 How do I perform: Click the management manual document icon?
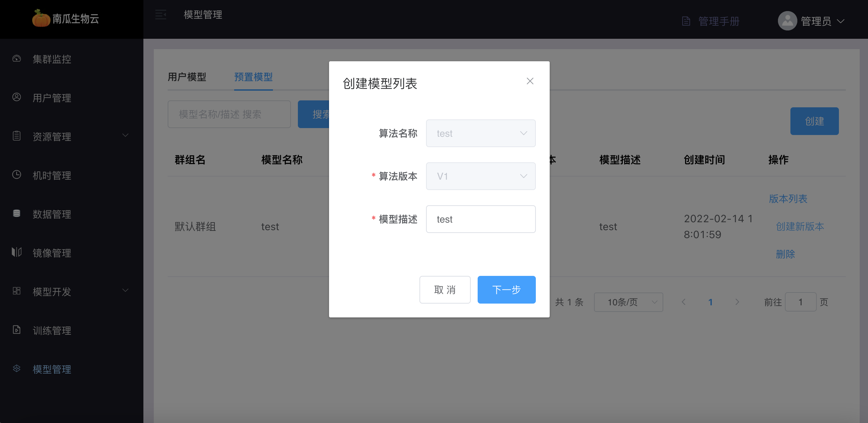(686, 21)
